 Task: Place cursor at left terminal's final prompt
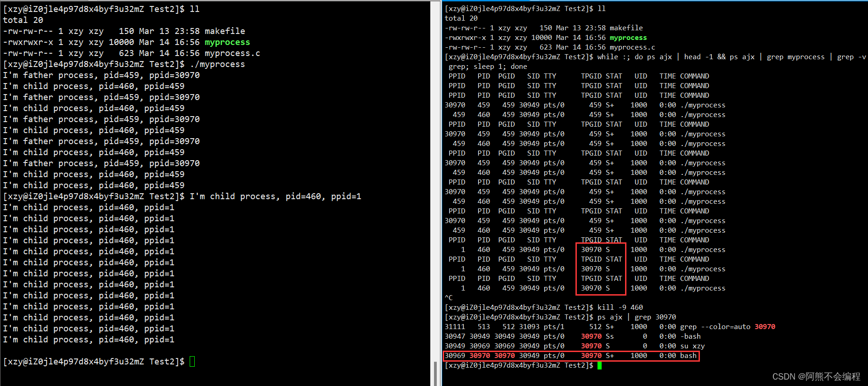(x=192, y=362)
